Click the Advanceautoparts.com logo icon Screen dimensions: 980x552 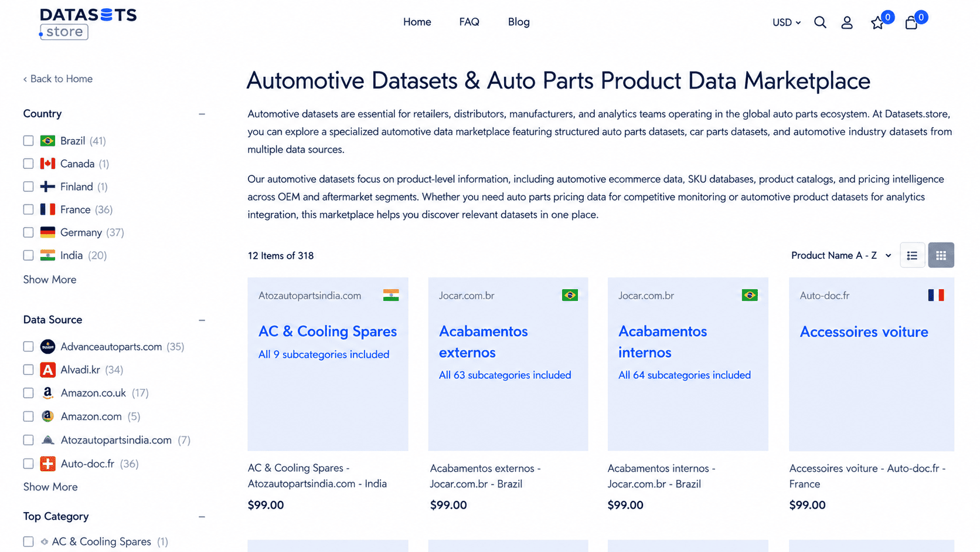pyautogui.click(x=47, y=347)
